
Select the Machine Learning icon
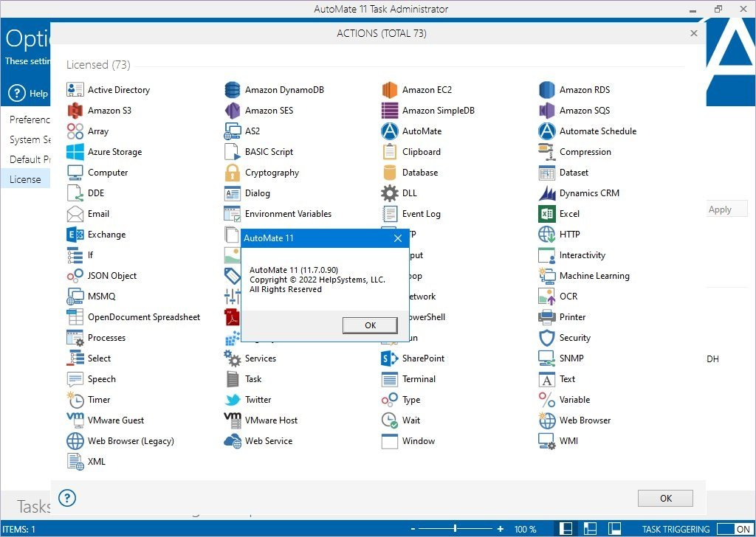547,275
